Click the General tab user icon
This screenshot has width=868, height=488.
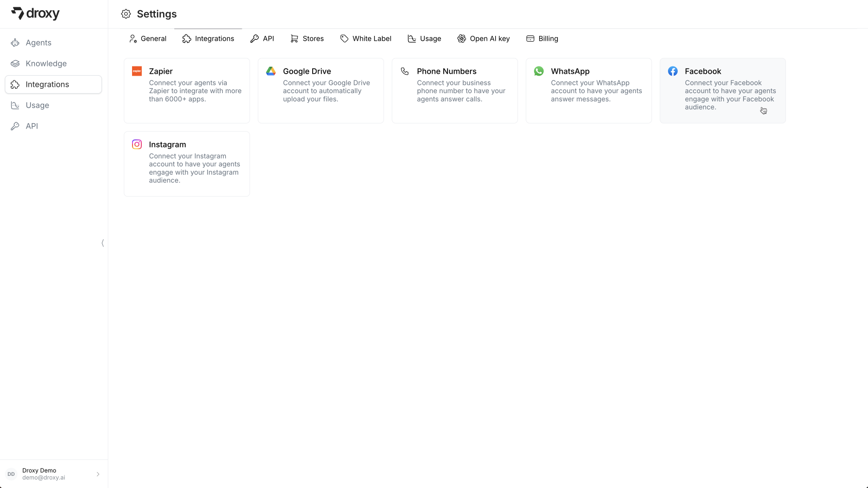point(133,39)
